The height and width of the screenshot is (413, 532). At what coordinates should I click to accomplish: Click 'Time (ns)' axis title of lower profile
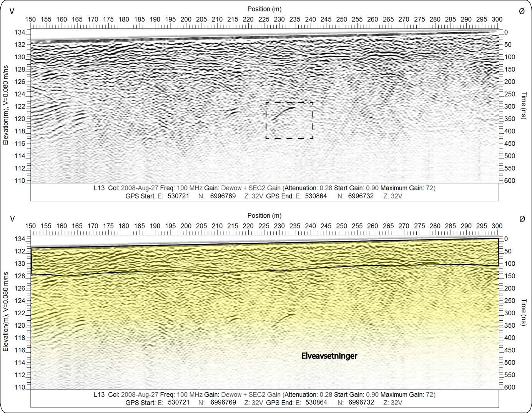(x=524, y=312)
